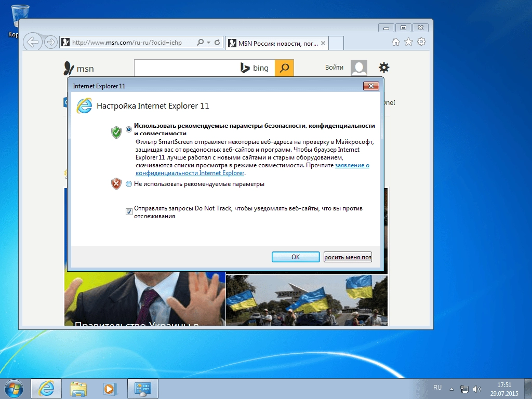Click the RU language indicator
This screenshot has height=399, width=532.
pyautogui.click(x=437, y=388)
